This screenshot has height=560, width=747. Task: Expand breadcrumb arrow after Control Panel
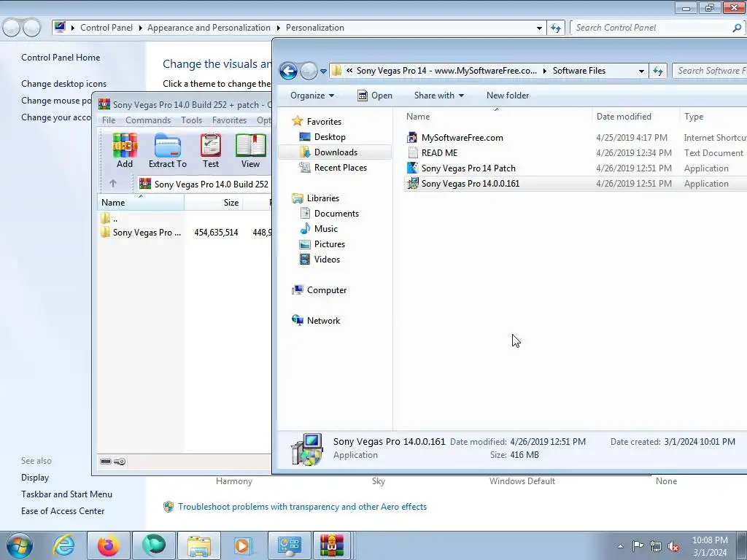click(x=141, y=28)
